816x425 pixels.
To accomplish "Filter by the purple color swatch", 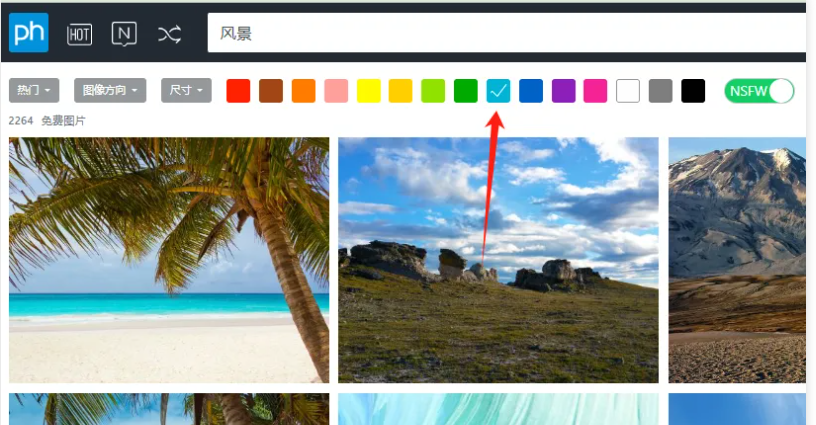I will pos(563,91).
